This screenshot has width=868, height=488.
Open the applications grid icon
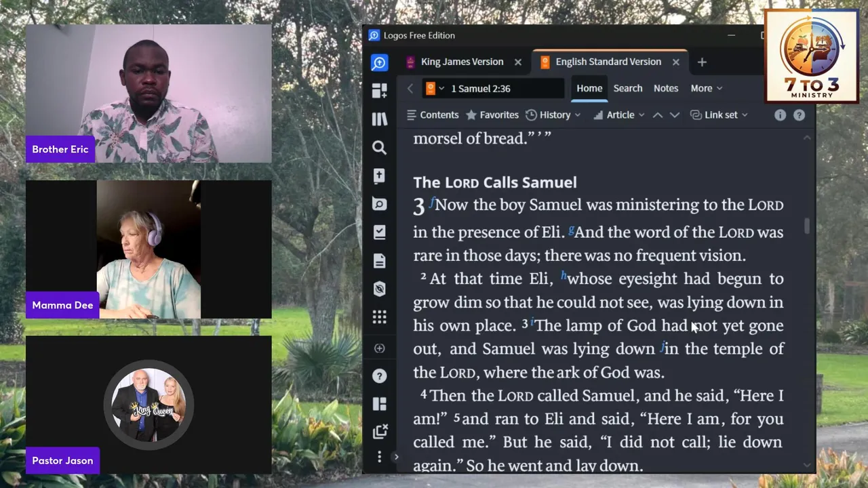[x=379, y=317]
